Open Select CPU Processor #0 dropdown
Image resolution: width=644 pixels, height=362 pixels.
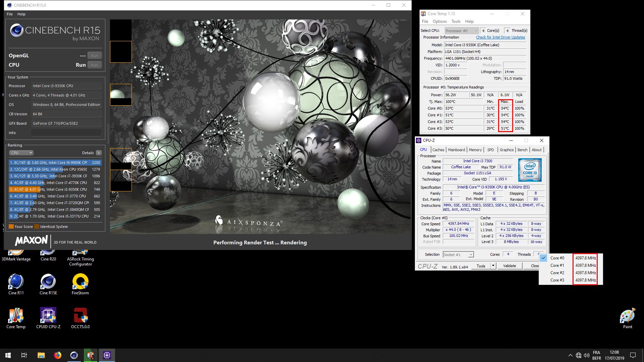tap(462, 31)
